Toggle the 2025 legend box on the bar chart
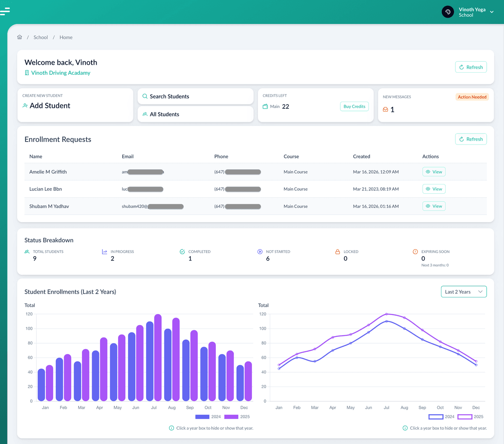The width and height of the screenshot is (504, 444). pos(232,416)
